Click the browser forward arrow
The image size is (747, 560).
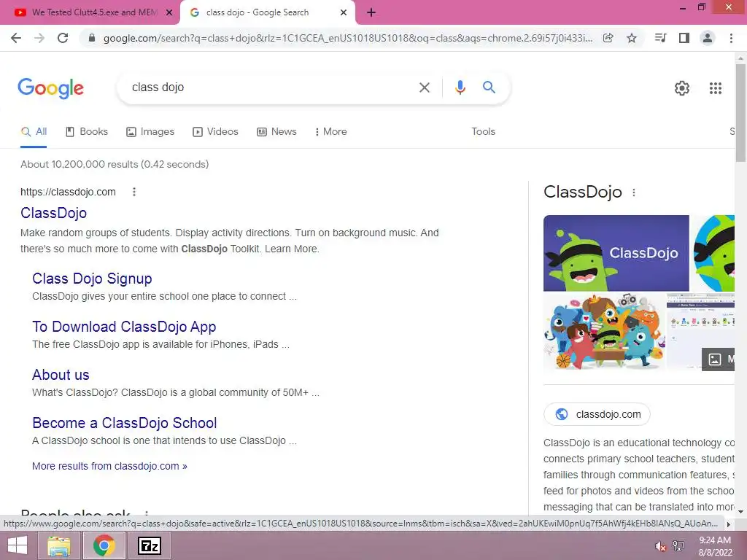tap(39, 38)
